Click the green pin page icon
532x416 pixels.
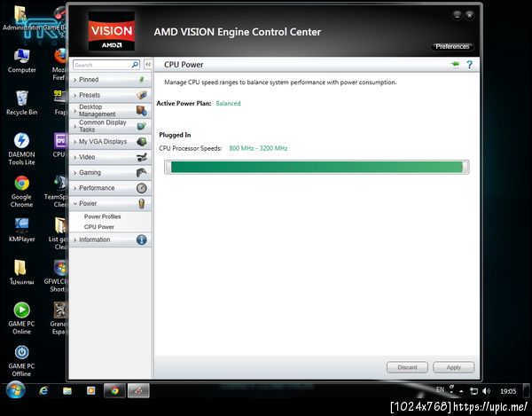point(455,64)
